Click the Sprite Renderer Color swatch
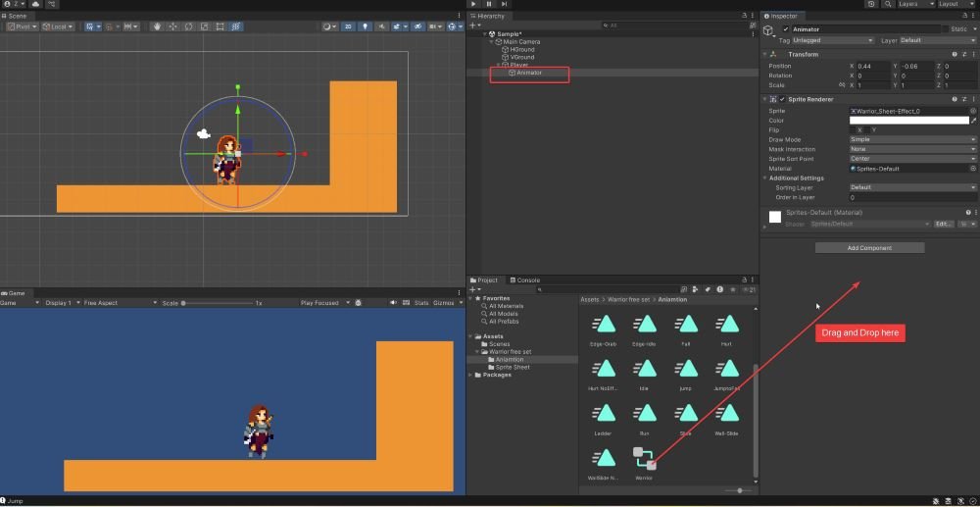980x507 pixels. point(908,121)
